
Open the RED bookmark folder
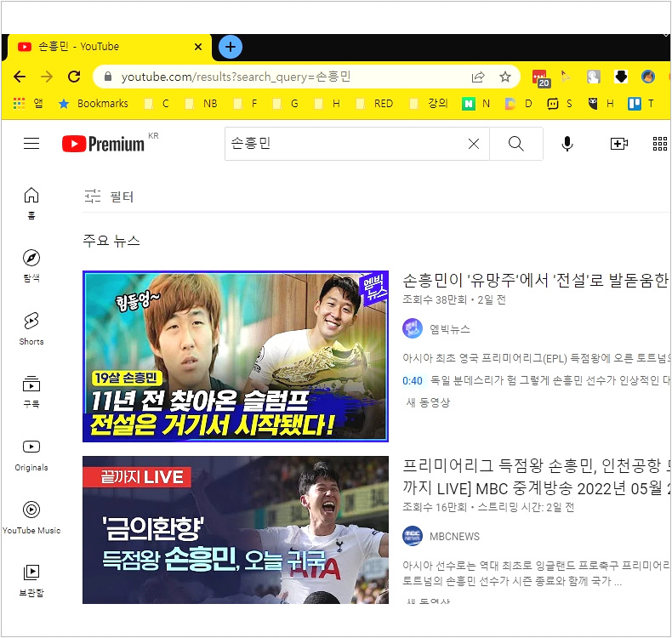pyautogui.click(x=374, y=103)
